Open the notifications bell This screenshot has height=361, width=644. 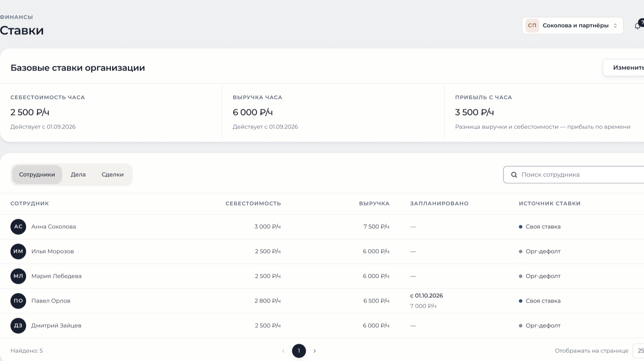coord(637,26)
